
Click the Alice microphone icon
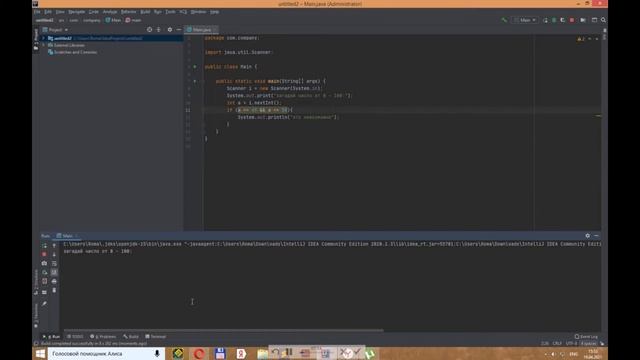tap(157, 354)
